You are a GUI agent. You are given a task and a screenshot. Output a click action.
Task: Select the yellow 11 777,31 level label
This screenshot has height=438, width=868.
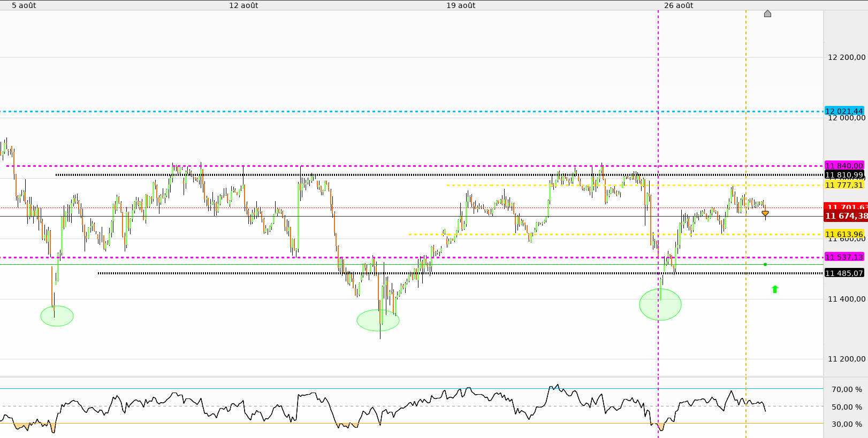click(844, 185)
